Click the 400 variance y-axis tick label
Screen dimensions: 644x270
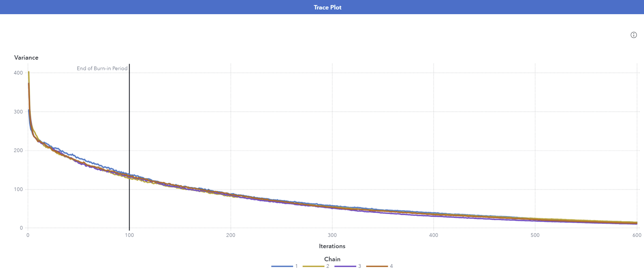(18, 73)
